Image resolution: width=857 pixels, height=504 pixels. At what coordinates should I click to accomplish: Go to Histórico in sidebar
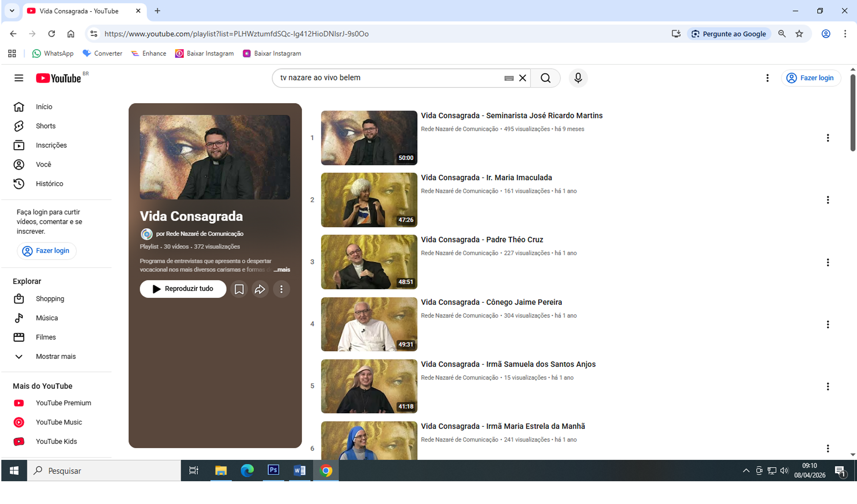click(49, 183)
